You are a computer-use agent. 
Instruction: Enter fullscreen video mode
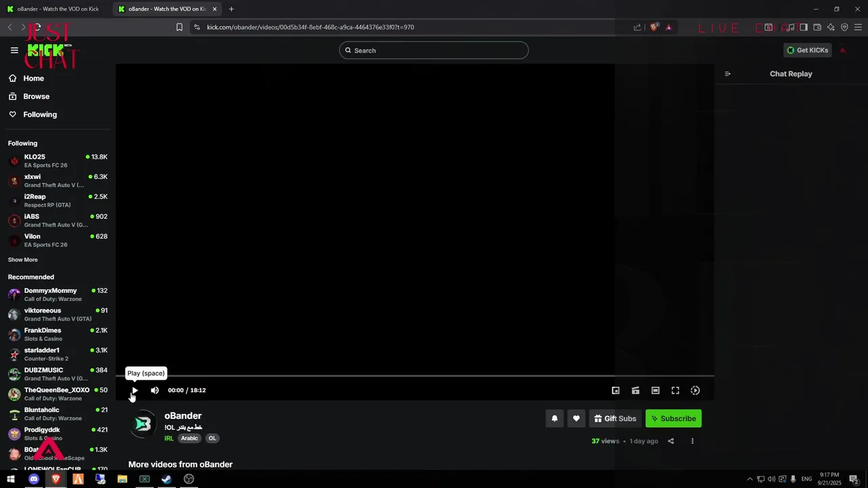[x=675, y=390]
